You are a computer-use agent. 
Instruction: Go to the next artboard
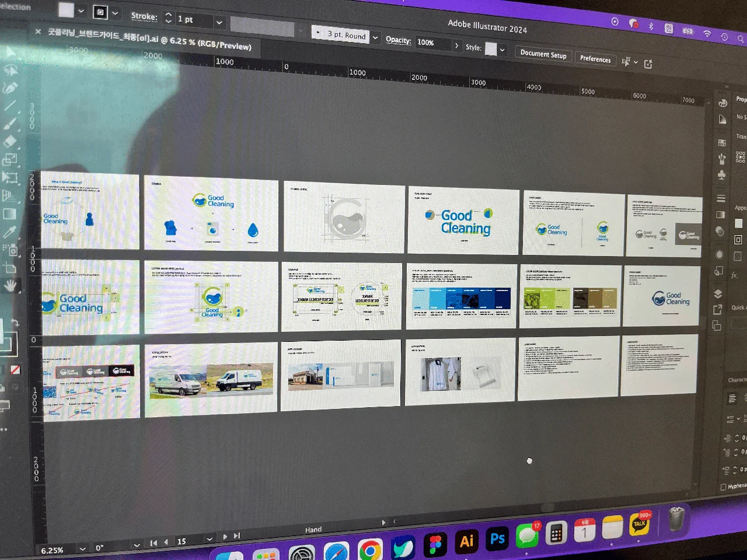tap(225, 537)
